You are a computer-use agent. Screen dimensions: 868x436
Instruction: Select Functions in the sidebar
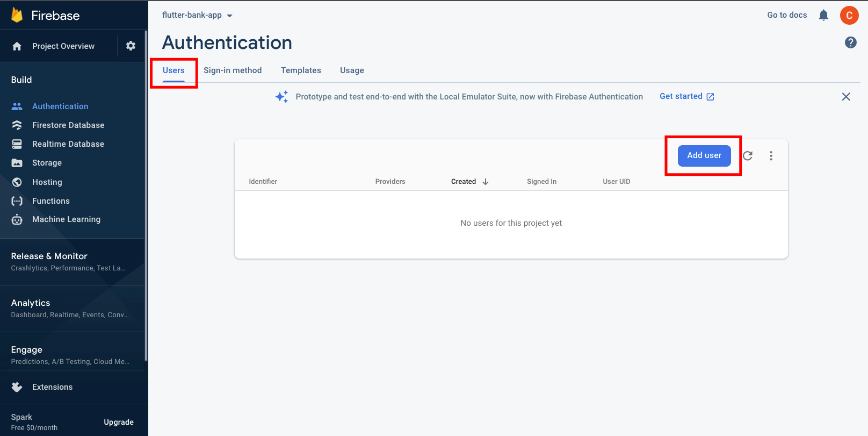[51, 201]
